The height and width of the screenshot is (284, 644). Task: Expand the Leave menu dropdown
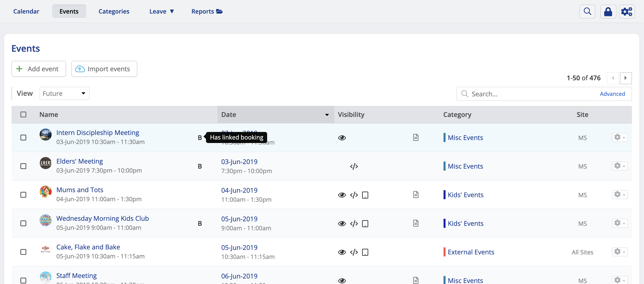161,12
